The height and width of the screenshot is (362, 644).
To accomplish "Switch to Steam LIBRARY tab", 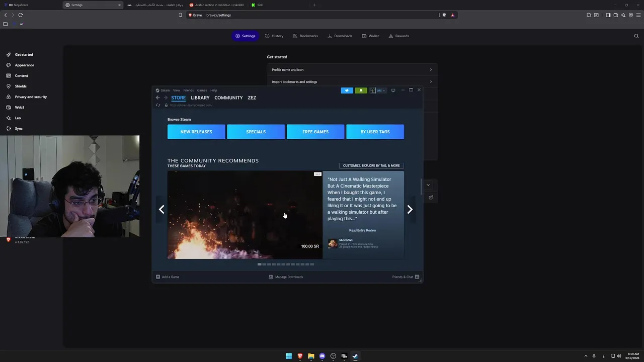I will click(200, 98).
